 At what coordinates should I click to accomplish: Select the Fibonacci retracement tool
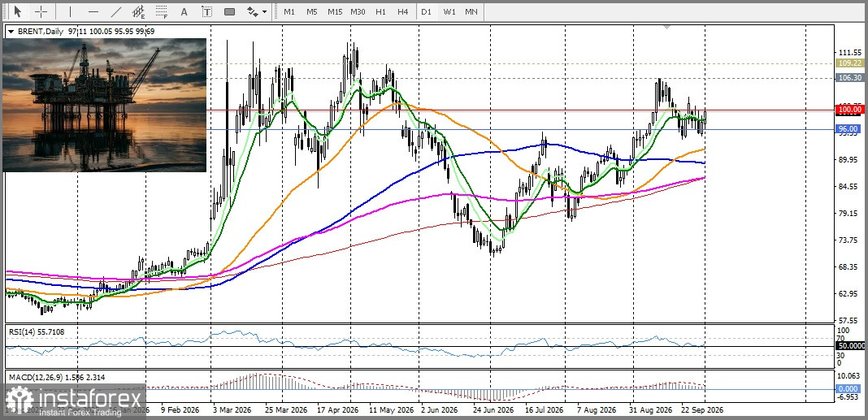162,11
